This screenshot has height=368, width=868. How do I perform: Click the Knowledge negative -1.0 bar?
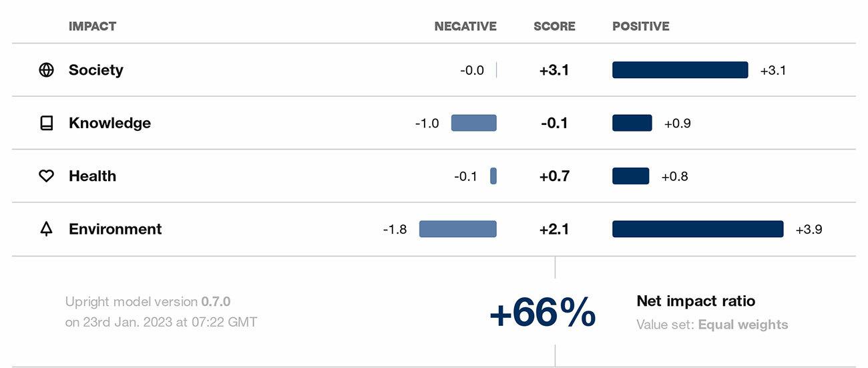474,123
